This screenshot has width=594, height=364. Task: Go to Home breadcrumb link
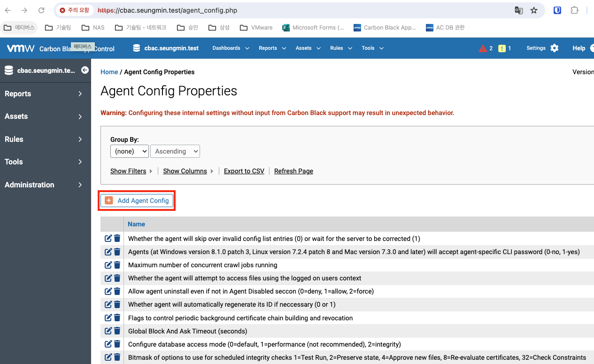point(109,72)
